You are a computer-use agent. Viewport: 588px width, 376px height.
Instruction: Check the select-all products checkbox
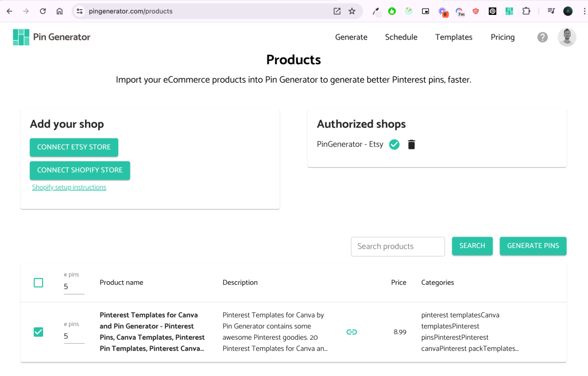point(38,282)
